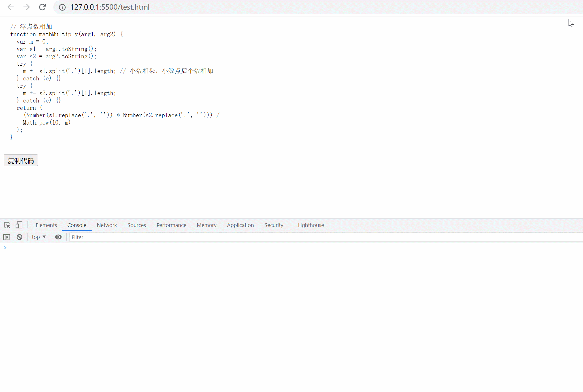Click the console prompt chevron line
The width and height of the screenshot is (583, 392).
(291, 248)
